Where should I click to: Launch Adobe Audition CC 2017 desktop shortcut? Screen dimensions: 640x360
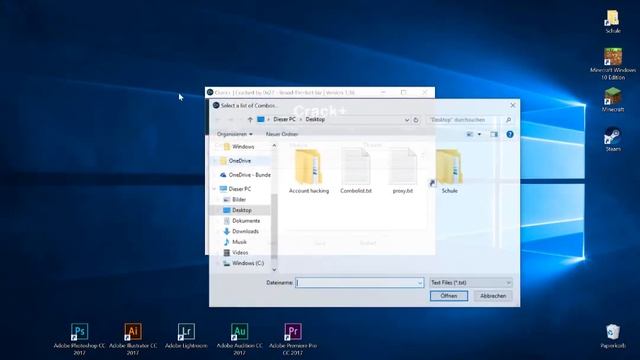[x=240, y=338]
